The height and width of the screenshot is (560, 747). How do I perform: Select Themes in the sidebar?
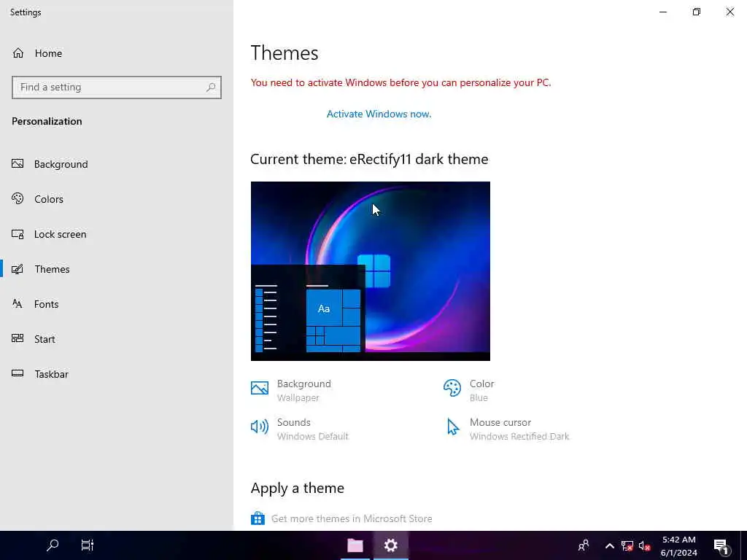tap(117, 269)
